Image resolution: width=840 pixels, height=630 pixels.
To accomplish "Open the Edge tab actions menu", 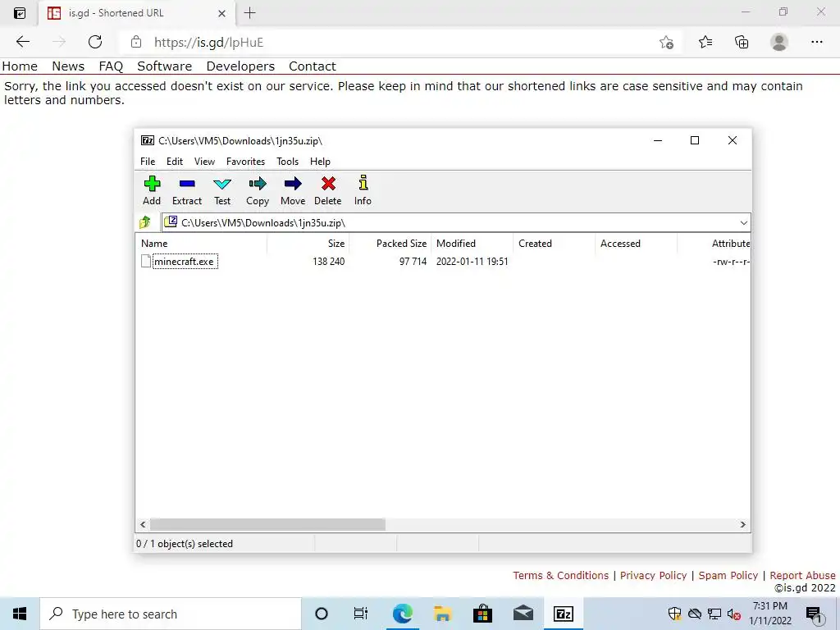I will coord(20,13).
